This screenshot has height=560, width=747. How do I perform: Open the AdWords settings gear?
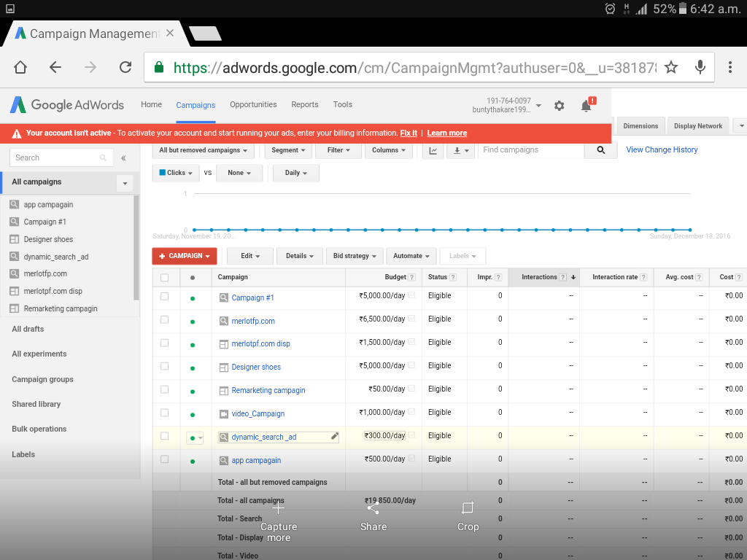[559, 106]
